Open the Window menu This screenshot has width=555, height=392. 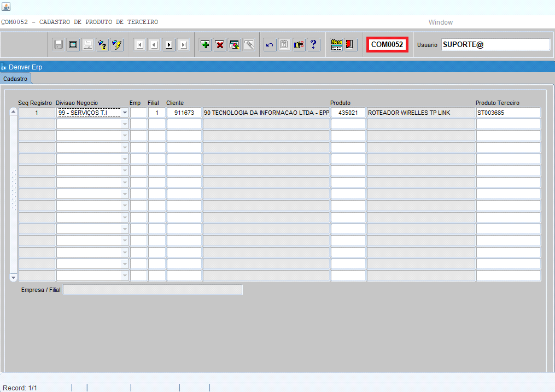coord(440,22)
